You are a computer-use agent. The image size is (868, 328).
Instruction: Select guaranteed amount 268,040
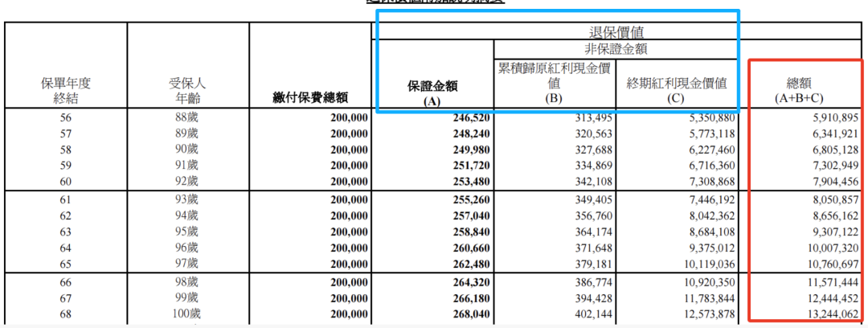pos(466,313)
